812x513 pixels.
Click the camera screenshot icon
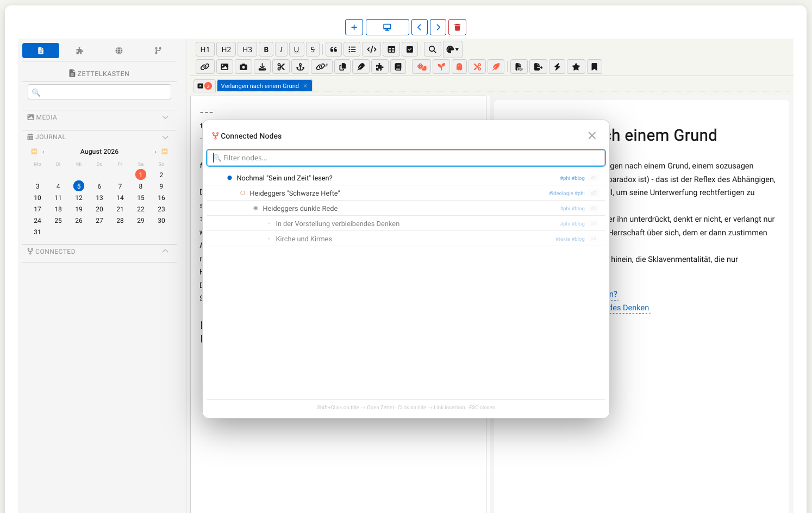pos(243,67)
